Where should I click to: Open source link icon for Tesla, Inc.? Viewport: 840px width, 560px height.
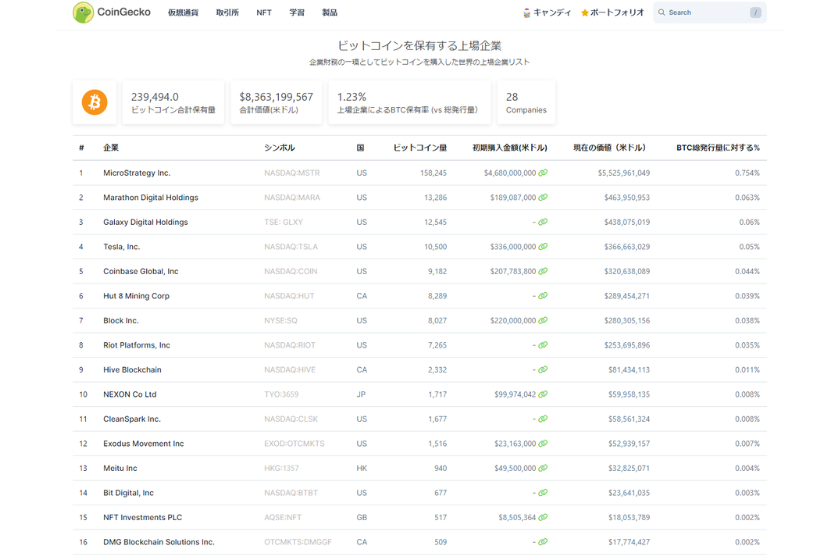click(543, 247)
